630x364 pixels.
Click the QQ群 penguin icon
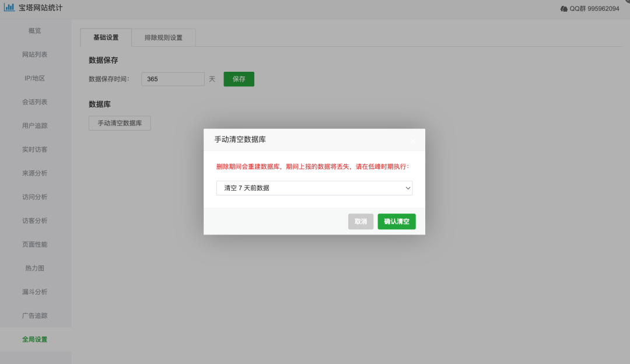564,8
